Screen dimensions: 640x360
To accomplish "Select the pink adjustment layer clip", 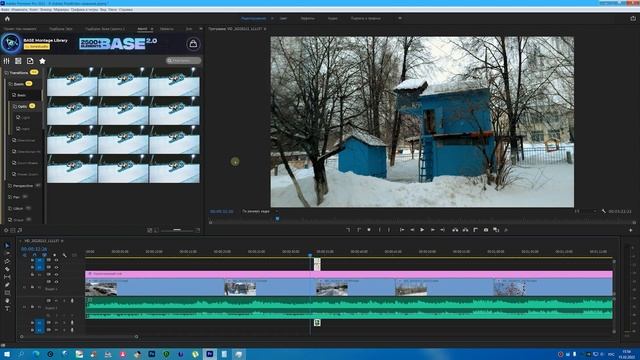I will [x=349, y=274].
